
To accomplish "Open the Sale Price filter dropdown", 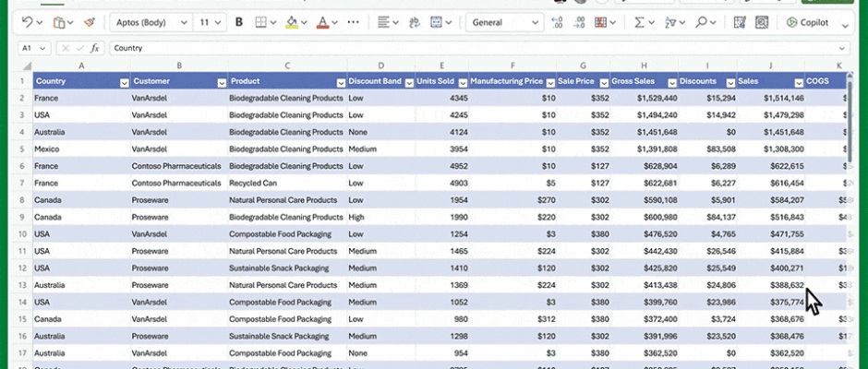I will click(x=603, y=83).
